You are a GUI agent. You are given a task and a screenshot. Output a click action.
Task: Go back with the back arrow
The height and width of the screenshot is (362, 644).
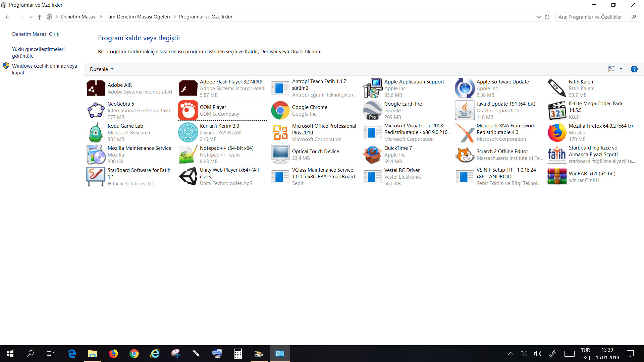coord(8,17)
